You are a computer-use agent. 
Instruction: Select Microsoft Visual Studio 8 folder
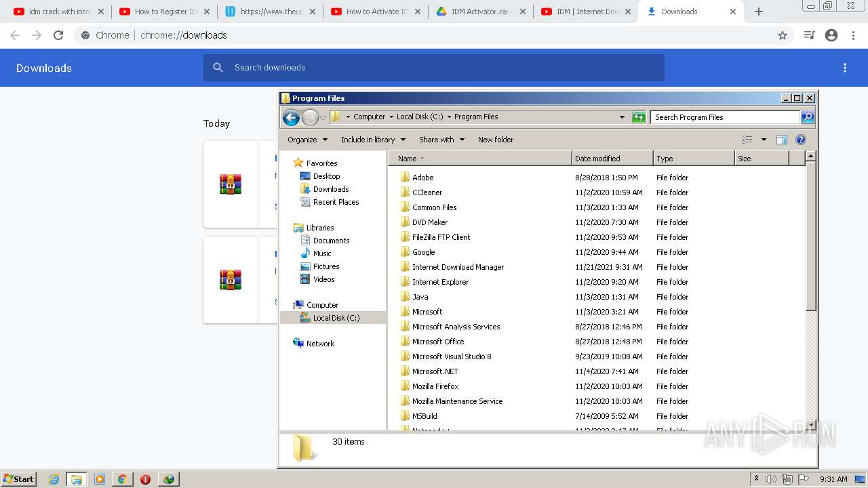pos(452,357)
